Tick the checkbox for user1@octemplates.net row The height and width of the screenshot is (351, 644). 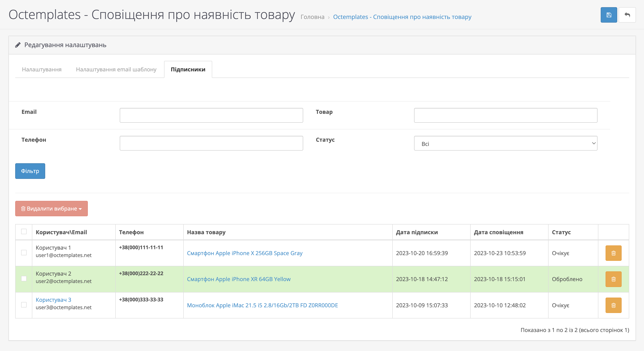(24, 253)
